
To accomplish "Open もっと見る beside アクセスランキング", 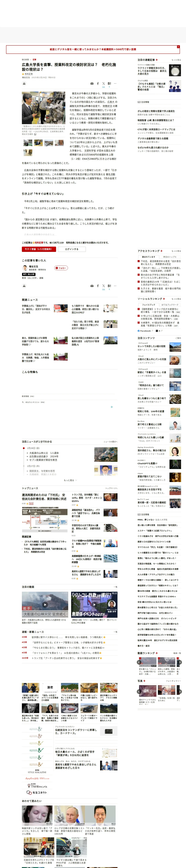I will click(176, 251).
